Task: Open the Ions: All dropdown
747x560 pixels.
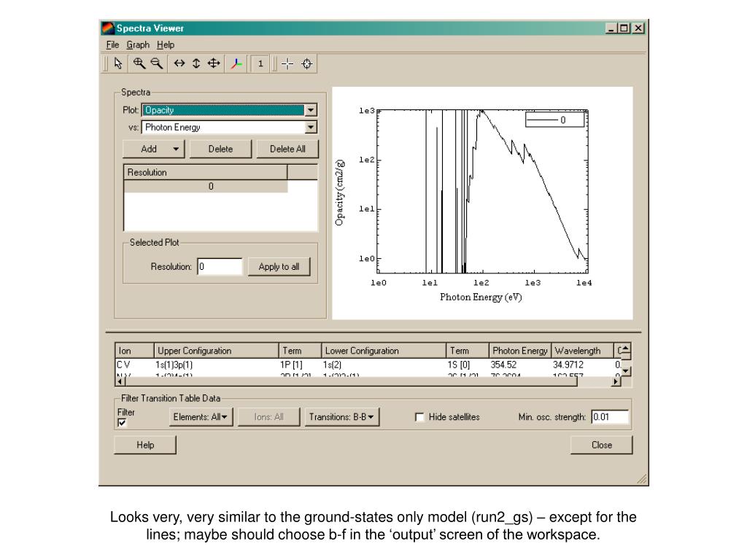Action: [x=268, y=417]
